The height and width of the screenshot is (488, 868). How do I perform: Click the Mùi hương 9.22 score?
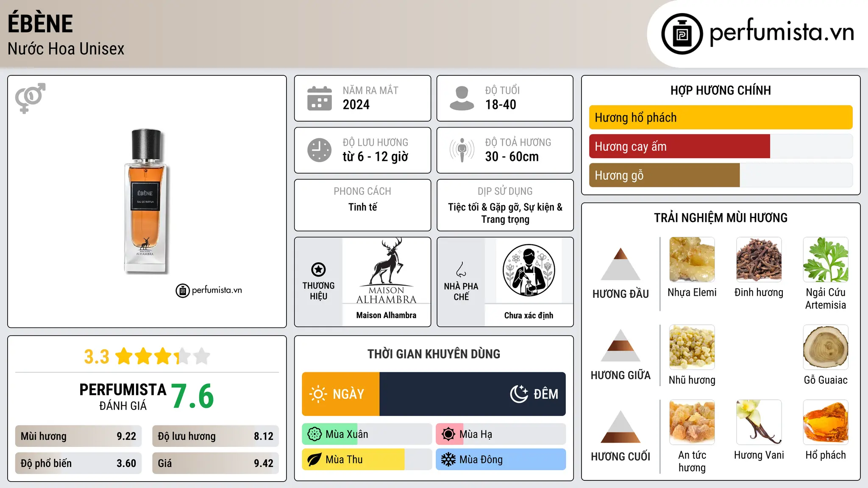click(x=78, y=436)
